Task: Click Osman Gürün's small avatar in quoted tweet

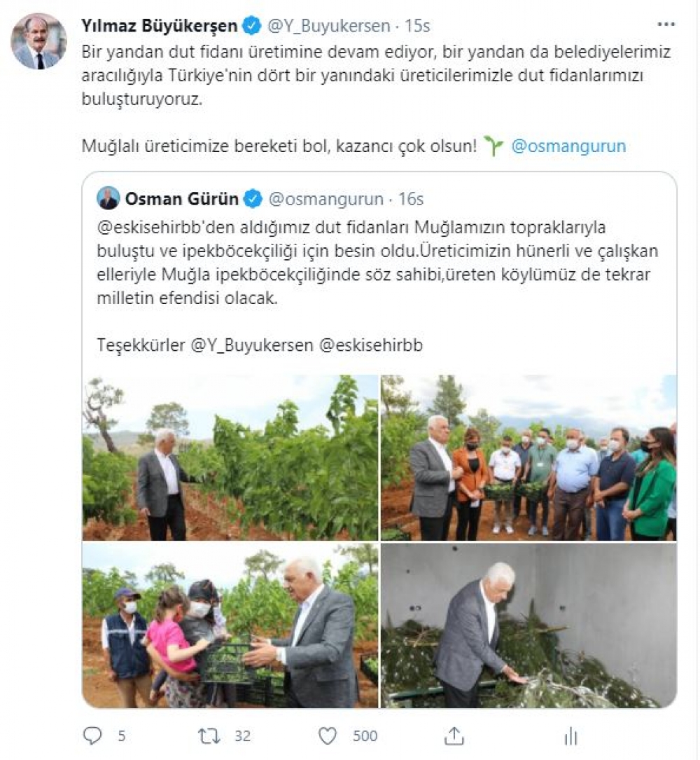Action: [108, 198]
